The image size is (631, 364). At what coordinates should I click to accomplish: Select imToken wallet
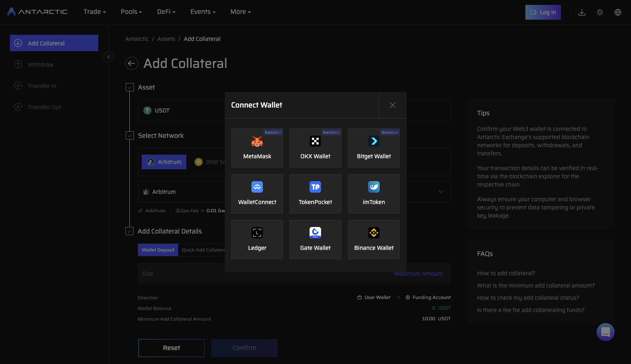tap(374, 194)
